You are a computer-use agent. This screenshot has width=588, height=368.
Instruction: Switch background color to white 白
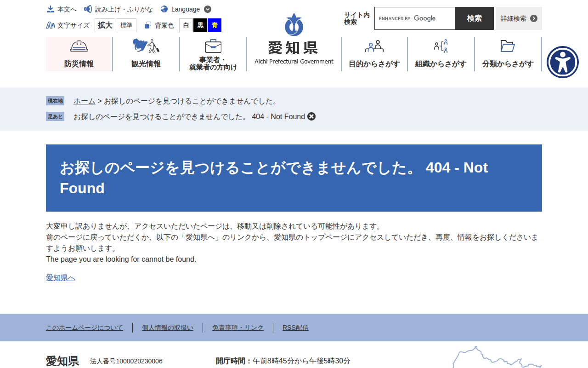[x=186, y=25]
